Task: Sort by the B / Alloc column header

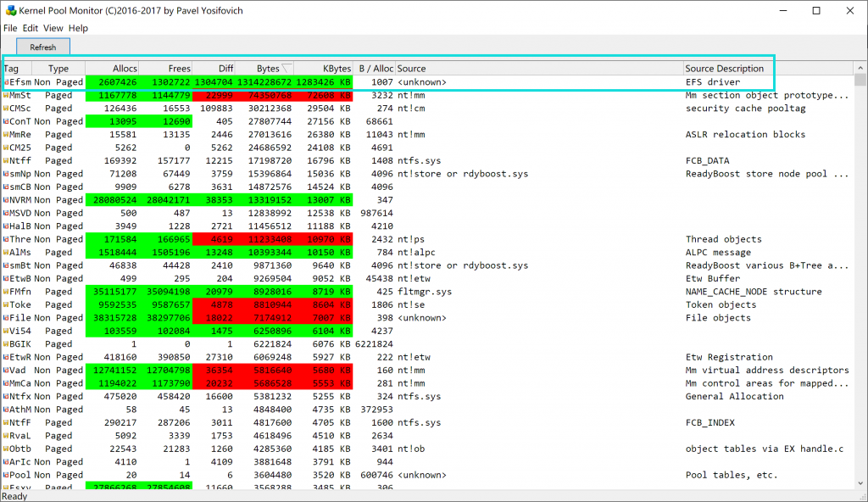Action: coord(374,69)
